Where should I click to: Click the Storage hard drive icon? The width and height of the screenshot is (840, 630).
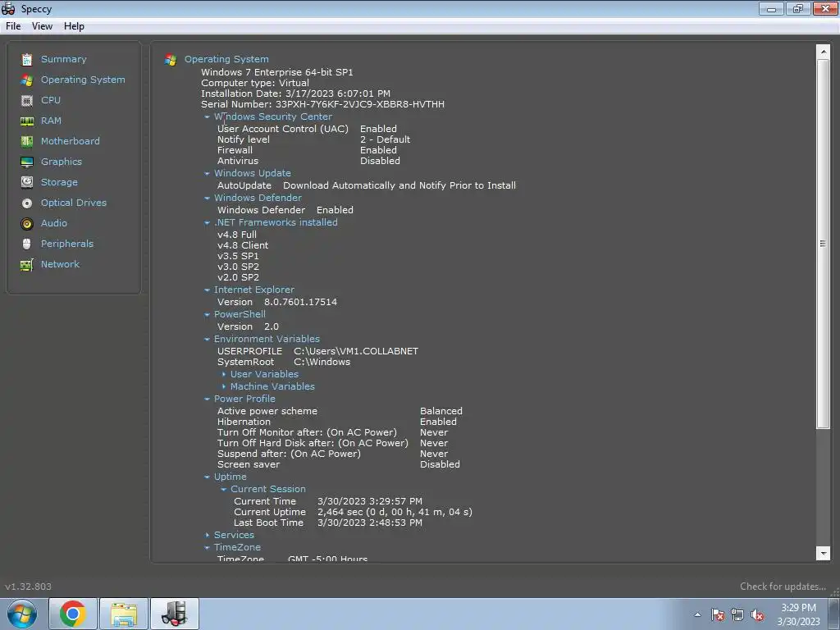click(27, 182)
